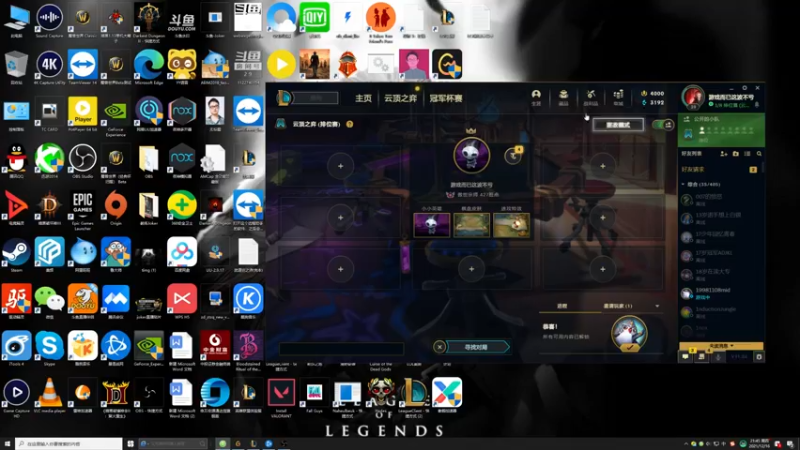Open the chat bubble icon at client bottom-right
Viewport: 800px width, 450px height.
685,357
